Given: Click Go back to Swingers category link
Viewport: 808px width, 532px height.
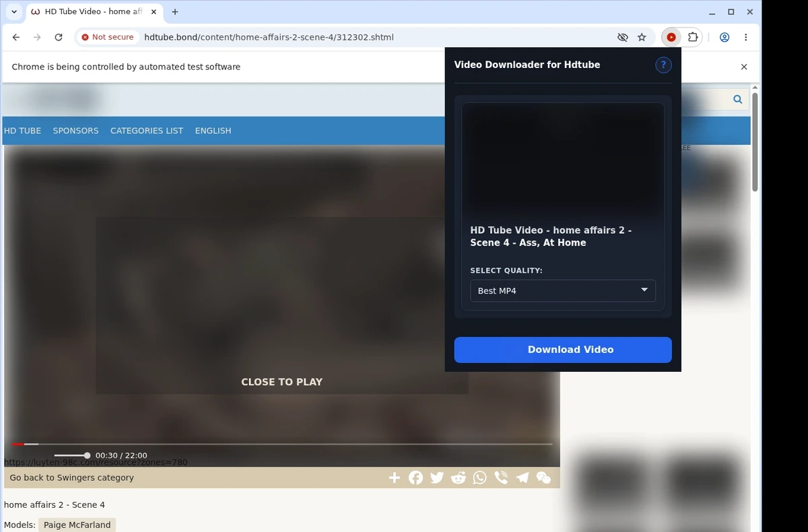Looking at the screenshot, I should click(x=71, y=477).
